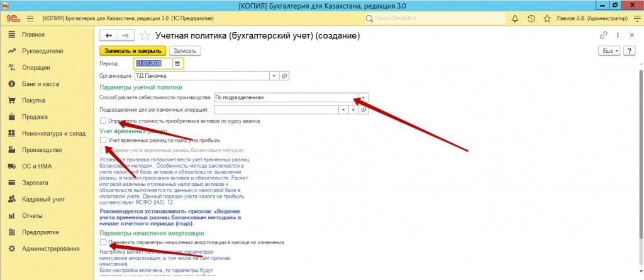Clear the Подразделение для регламентных операций field
The width and height of the screenshot is (644, 280).
point(353,109)
